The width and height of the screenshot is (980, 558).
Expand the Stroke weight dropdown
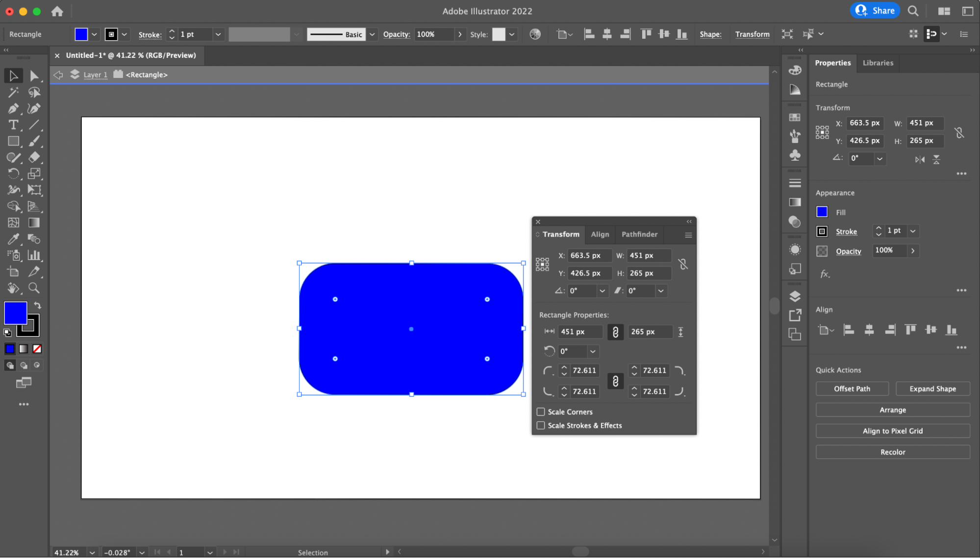(x=217, y=34)
